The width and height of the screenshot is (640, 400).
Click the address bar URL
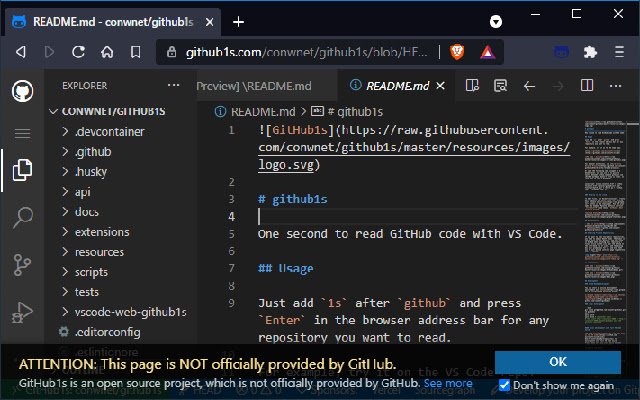click(306, 52)
